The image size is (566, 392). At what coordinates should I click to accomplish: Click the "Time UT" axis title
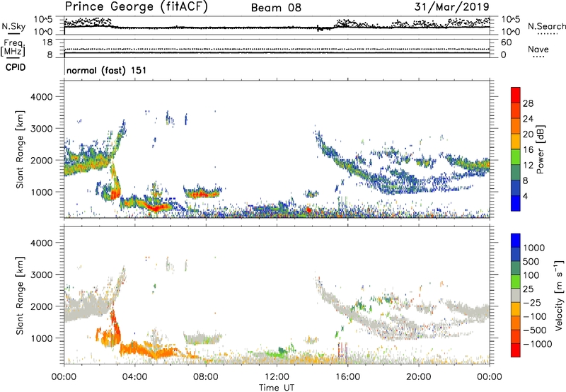pos(277,388)
